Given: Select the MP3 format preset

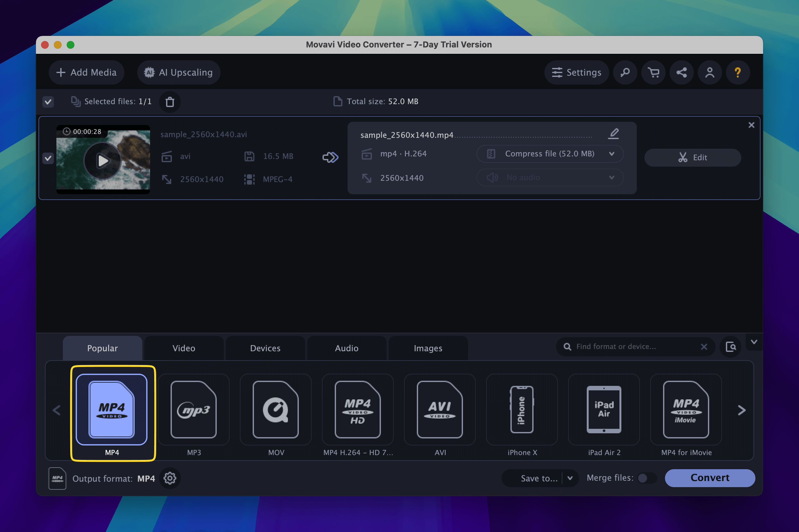Looking at the screenshot, I should [193, 410].
